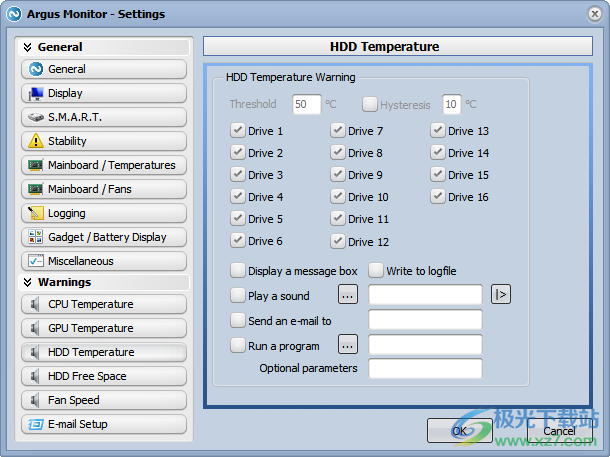Collapse the Warnings section

[x=28, y=282]
